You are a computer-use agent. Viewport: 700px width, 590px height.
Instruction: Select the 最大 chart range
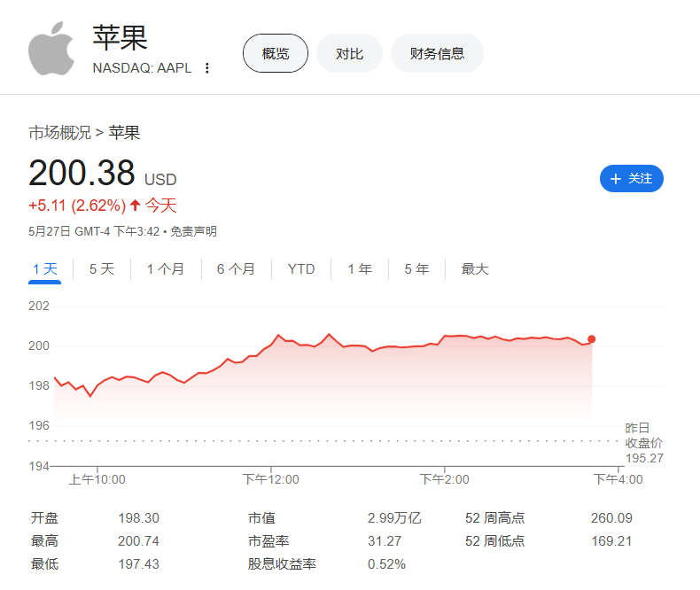point(475,269)
